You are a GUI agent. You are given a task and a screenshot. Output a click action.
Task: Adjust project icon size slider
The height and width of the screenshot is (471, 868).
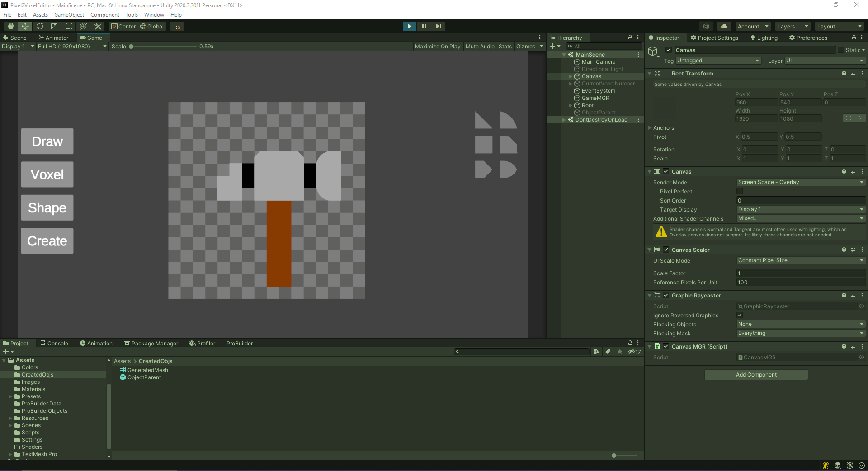pyautogui.click(x=623, y=456)
